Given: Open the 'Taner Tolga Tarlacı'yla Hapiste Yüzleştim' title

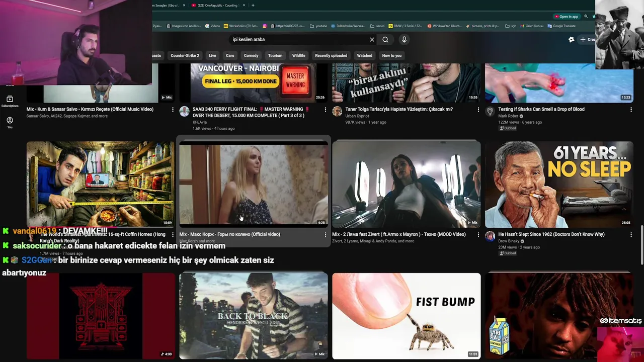Looking at the screenshot, I should [x=399, y=110].
